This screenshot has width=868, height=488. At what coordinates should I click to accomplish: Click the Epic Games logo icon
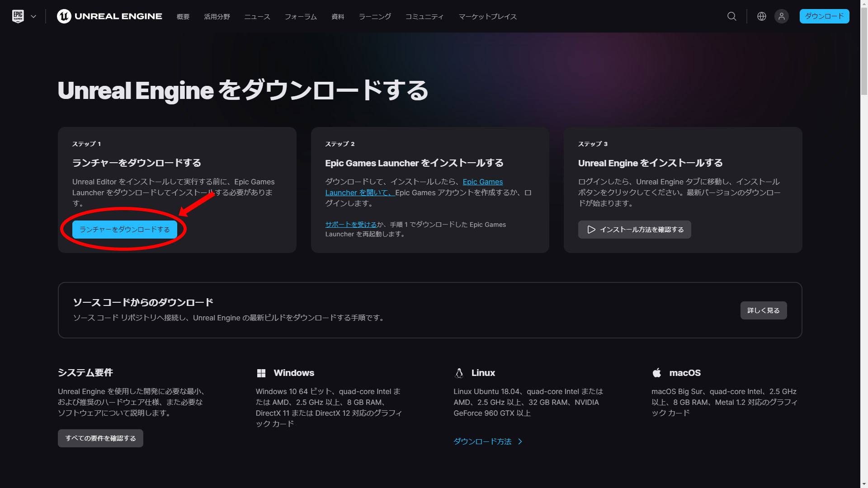tap(18, 16)
